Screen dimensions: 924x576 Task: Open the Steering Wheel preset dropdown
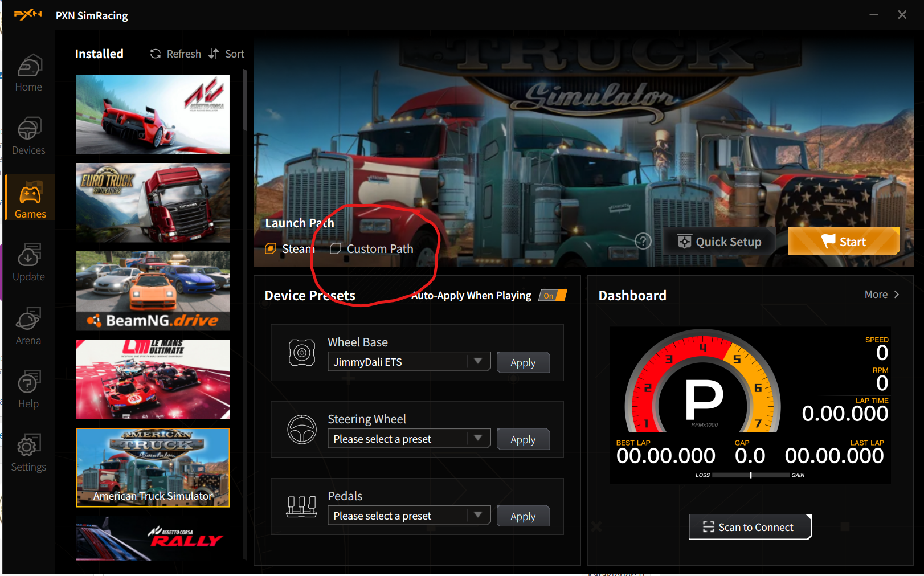[x=409, y=439]
